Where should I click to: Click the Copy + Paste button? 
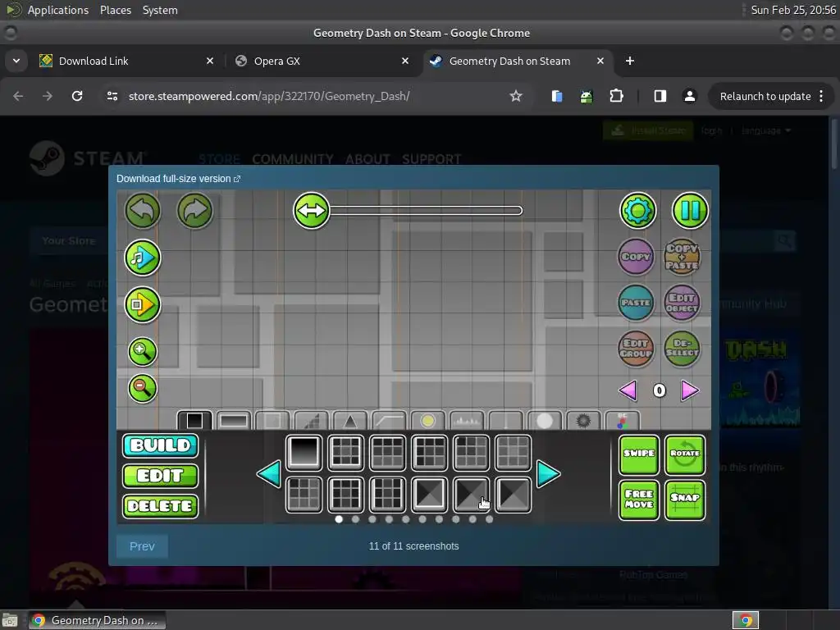coord(682,257)
